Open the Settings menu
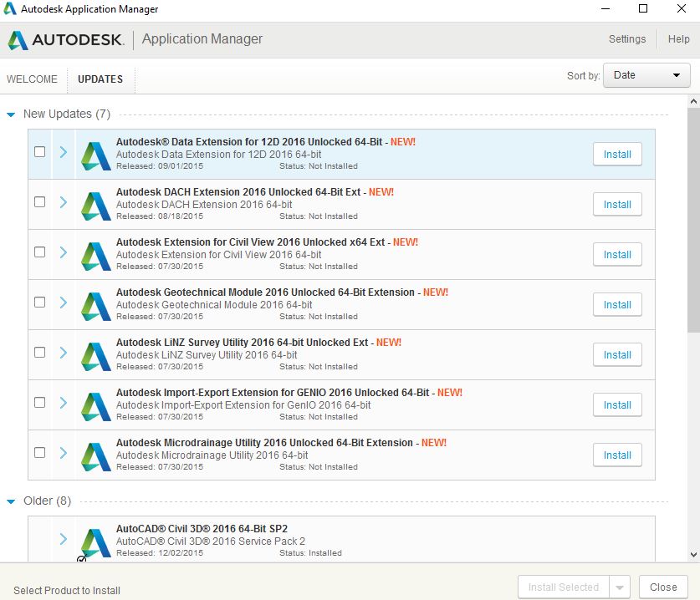 [627, 38]
